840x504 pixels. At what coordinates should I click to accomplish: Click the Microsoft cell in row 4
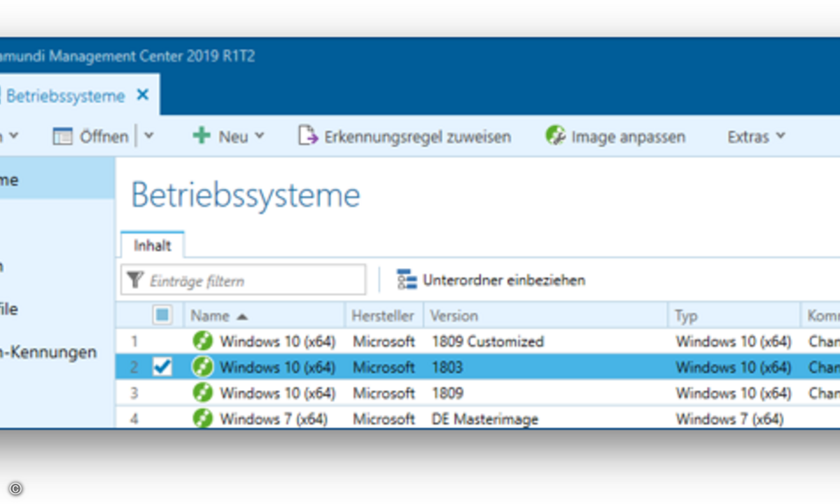pyautogui.click(x=384, y=419)
